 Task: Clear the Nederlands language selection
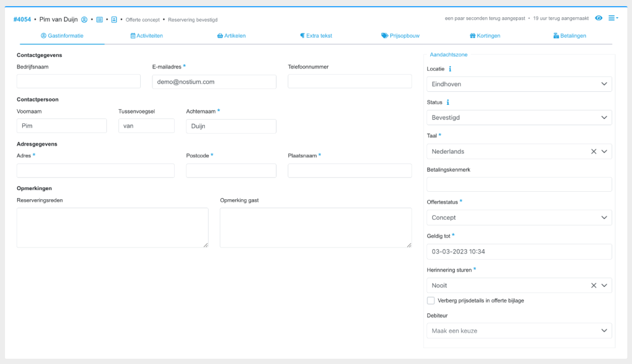click(x=594, y=151)
